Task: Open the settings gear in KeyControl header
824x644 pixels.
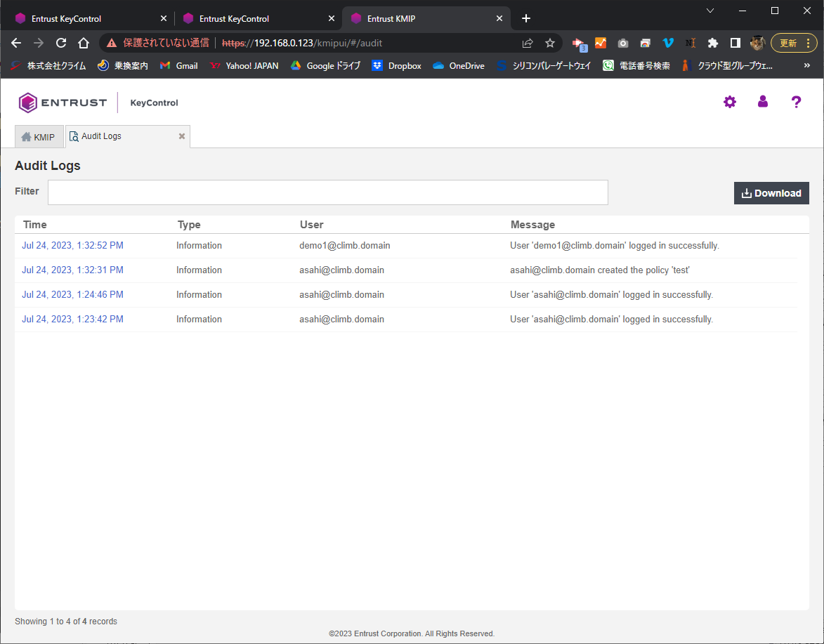Action: click(x=729, y=102)
